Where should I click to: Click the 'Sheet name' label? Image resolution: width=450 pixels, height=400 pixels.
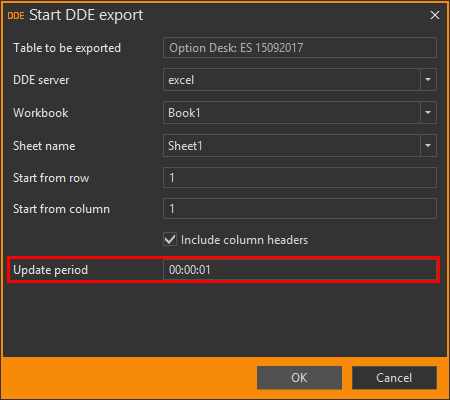[x=44, y=146]
